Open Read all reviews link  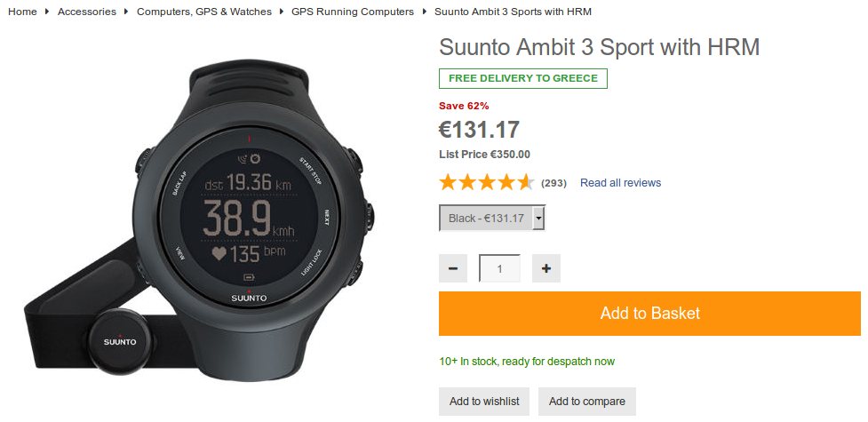[x=620, y=183]
